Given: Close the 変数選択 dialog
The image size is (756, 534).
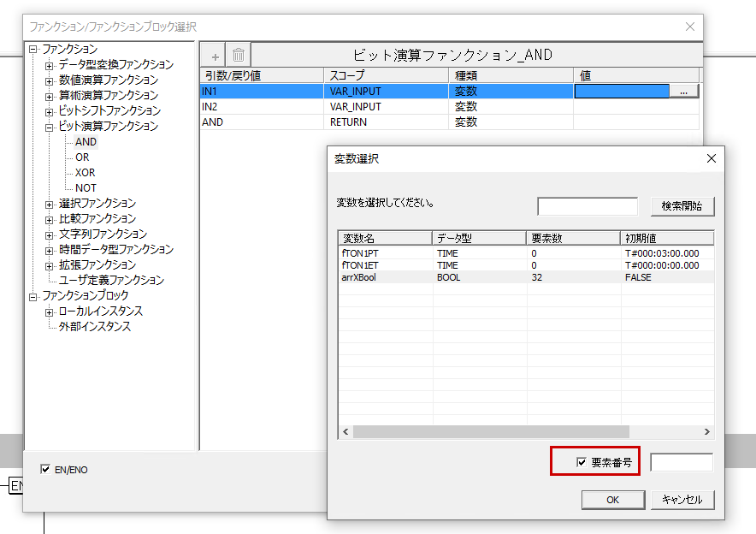Looking at the screenshot, I should 711,158.
